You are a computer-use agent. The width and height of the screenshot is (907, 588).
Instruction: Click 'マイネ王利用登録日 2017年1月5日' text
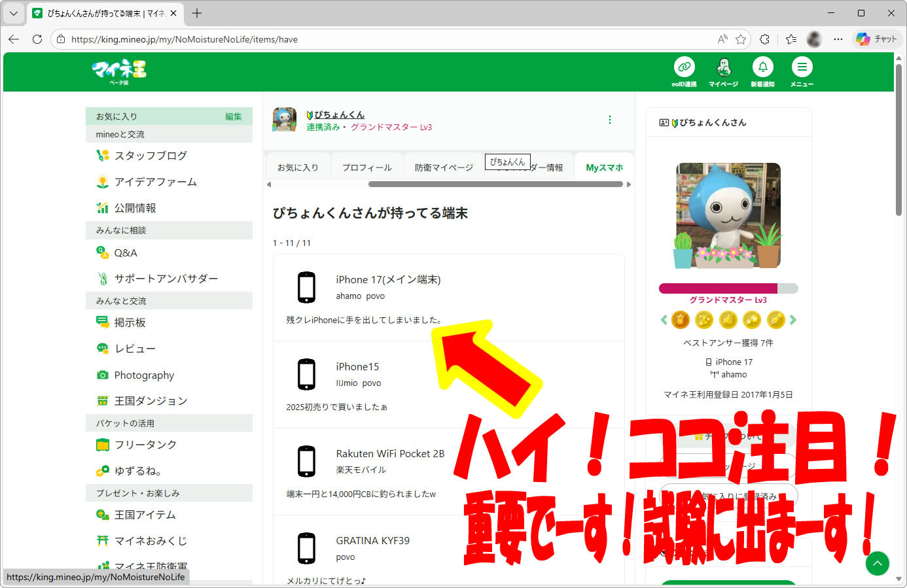pos(728,394)
